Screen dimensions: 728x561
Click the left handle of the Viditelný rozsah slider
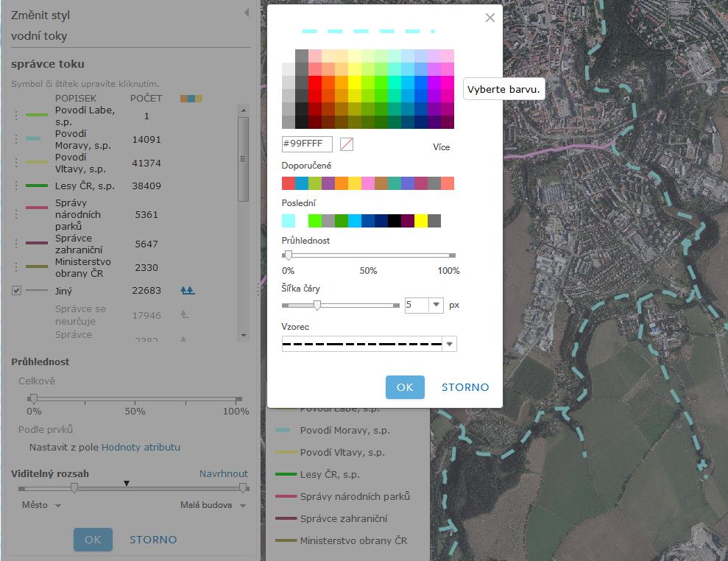point(74,487)
